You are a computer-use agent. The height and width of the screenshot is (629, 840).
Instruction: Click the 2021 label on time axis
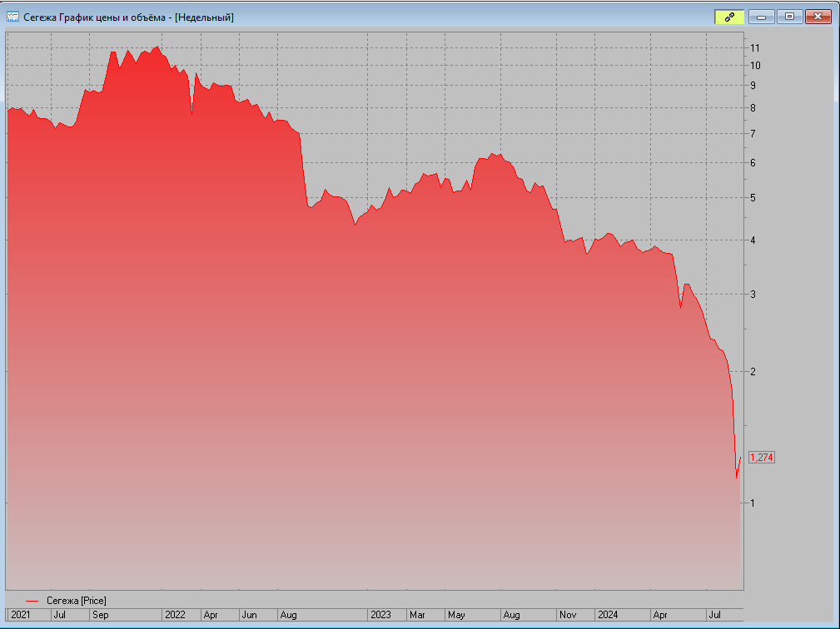click(x=20, y=615)
